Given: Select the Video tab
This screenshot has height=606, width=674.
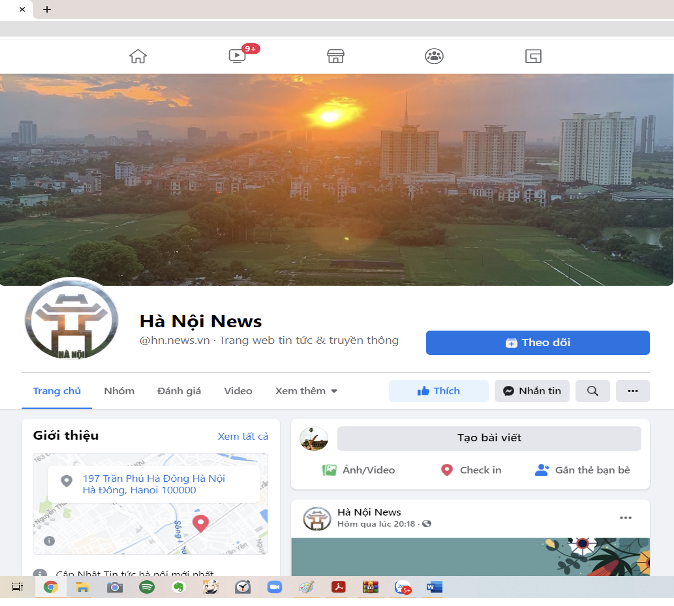Looking at the screenshot, I should 238,391.
